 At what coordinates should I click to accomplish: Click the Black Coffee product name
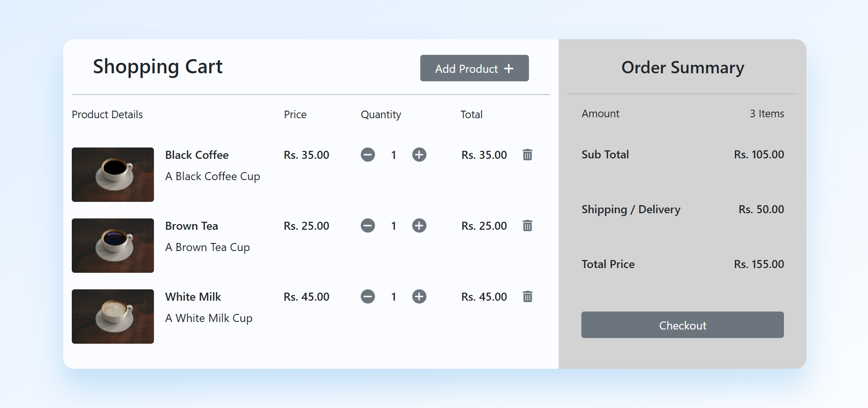[197, 155]
